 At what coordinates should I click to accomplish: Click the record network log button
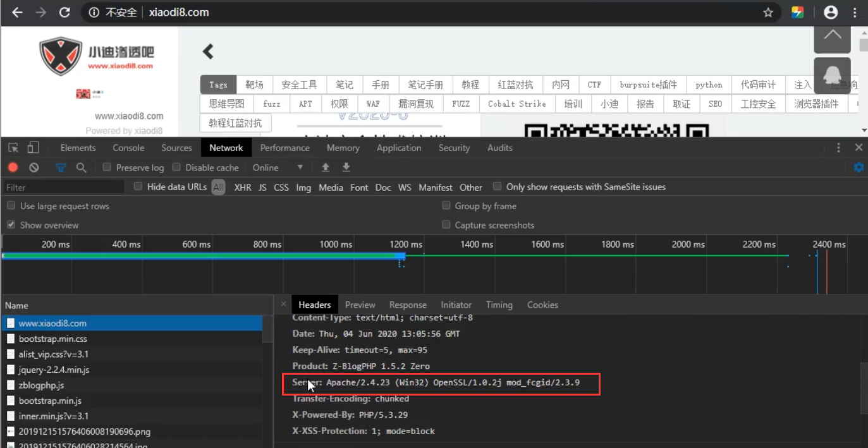[13, 167]
